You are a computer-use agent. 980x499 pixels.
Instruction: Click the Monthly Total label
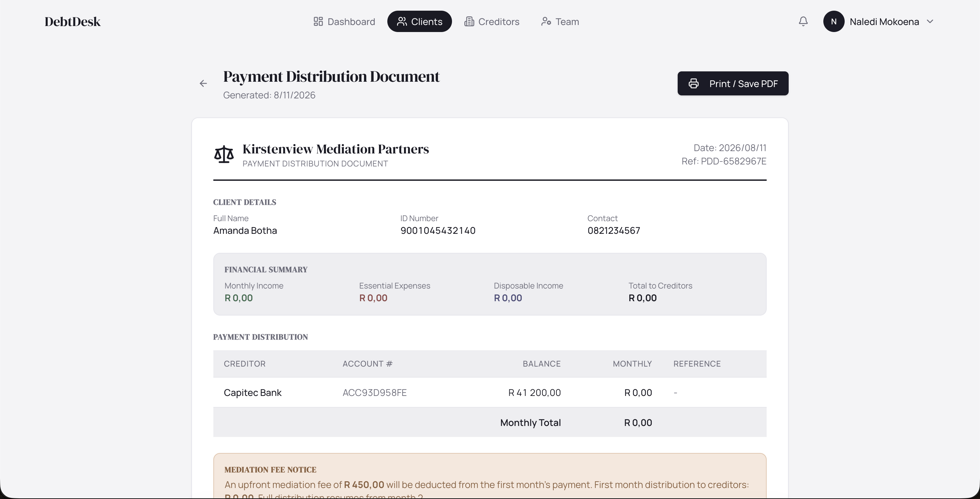530,423
